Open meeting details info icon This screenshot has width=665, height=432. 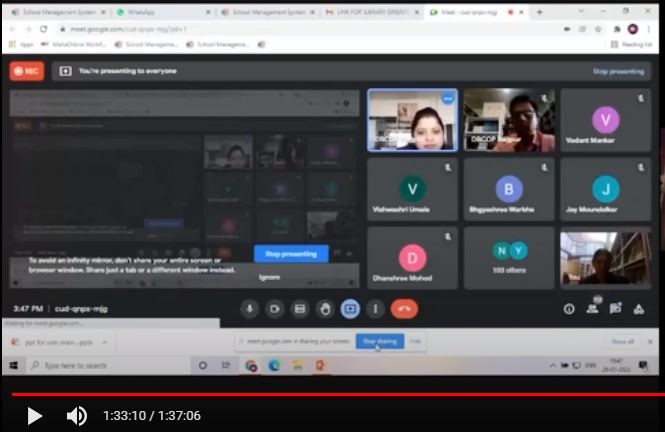569,309
